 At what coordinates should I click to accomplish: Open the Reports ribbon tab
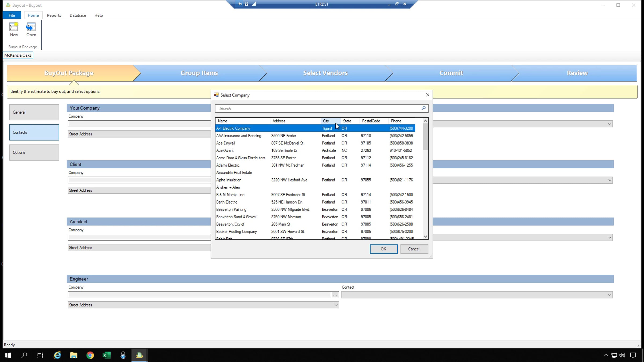54,15
